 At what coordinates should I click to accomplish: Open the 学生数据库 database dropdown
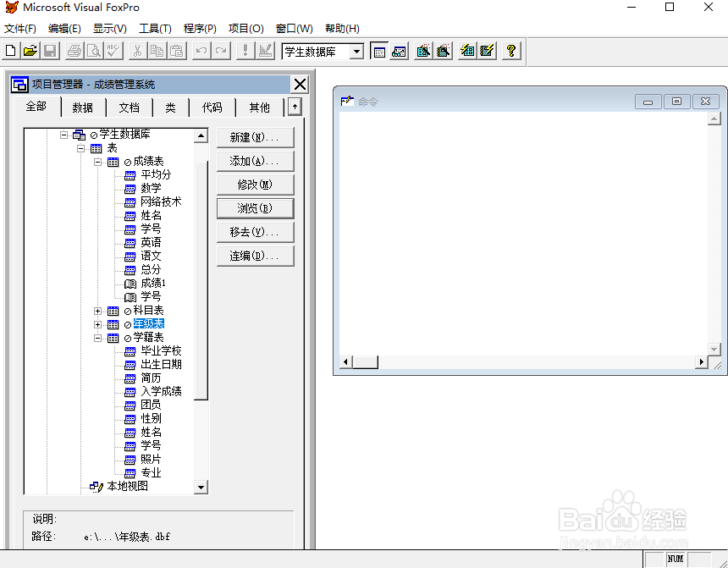[356, 51]
